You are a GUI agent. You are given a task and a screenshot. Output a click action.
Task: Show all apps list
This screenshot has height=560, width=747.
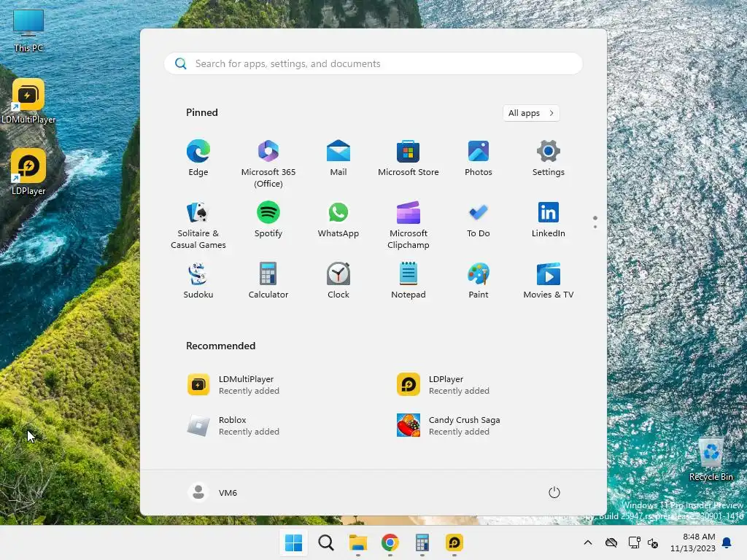point(531,113)
